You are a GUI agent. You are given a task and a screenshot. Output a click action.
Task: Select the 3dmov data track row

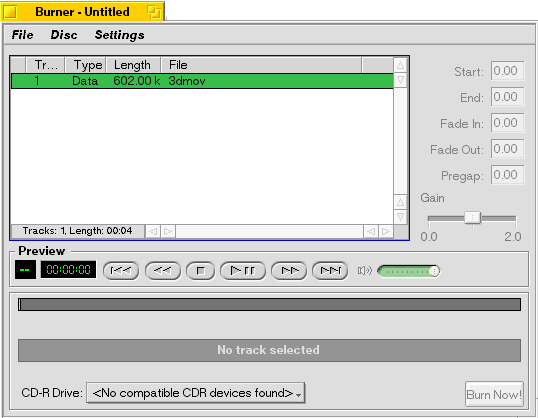202,81
